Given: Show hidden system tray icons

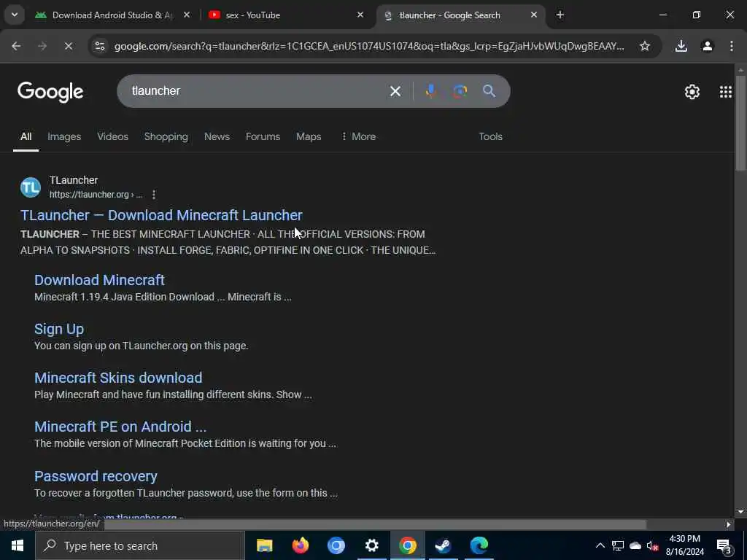Looking at the screenshot, I should pyautogui.click(x=600, y=545).
